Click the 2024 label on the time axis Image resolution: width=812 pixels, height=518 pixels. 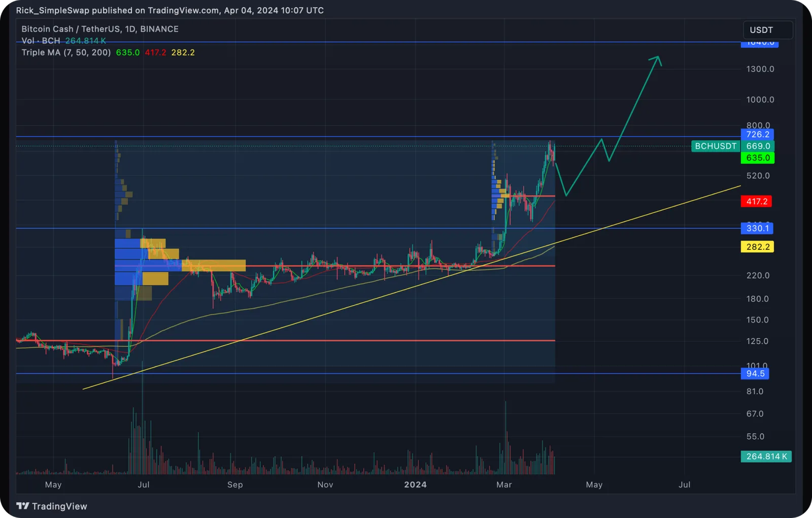click(x=416, y=484)
